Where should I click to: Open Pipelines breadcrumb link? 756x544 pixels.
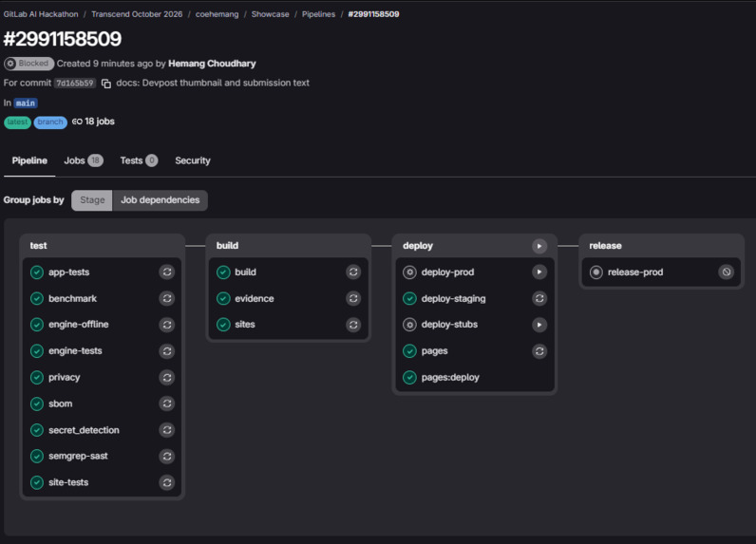point(318,14)
